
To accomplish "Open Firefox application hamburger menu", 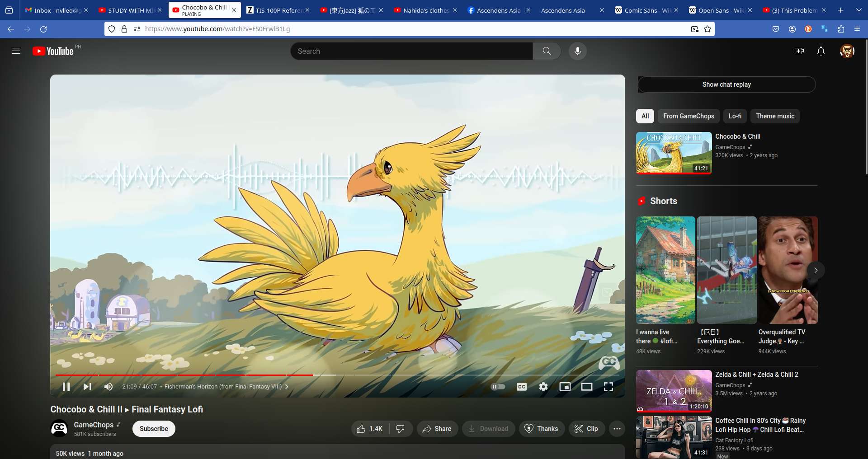I will tap(857, 29).
